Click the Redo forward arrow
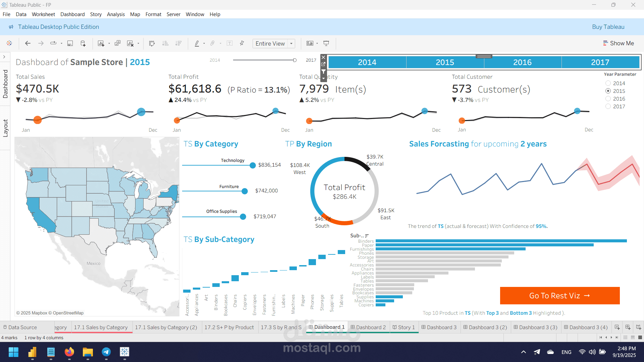This screenshot has height=362, width=644. [x=41, y=43]
